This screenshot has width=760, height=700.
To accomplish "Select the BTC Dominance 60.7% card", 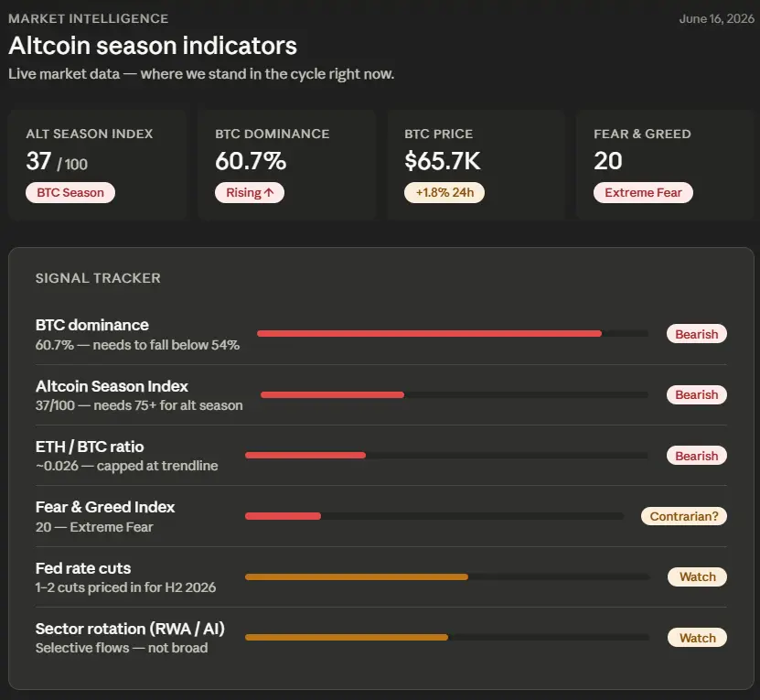I will click(287, 166).
